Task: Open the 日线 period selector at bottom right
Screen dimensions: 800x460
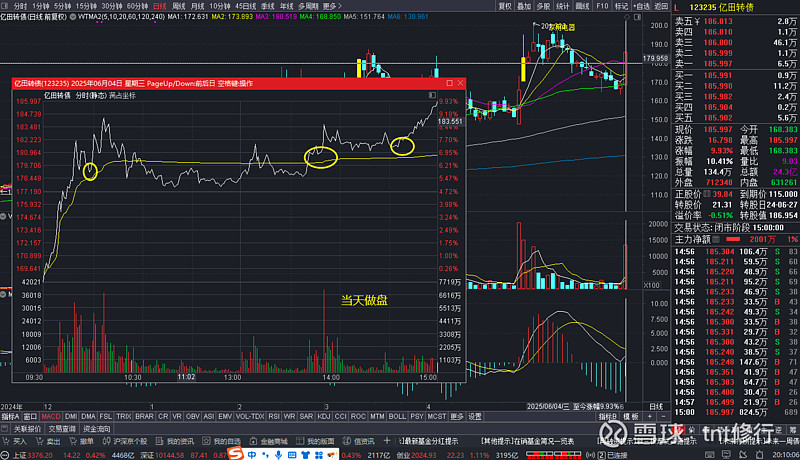Action: point(656,406)
